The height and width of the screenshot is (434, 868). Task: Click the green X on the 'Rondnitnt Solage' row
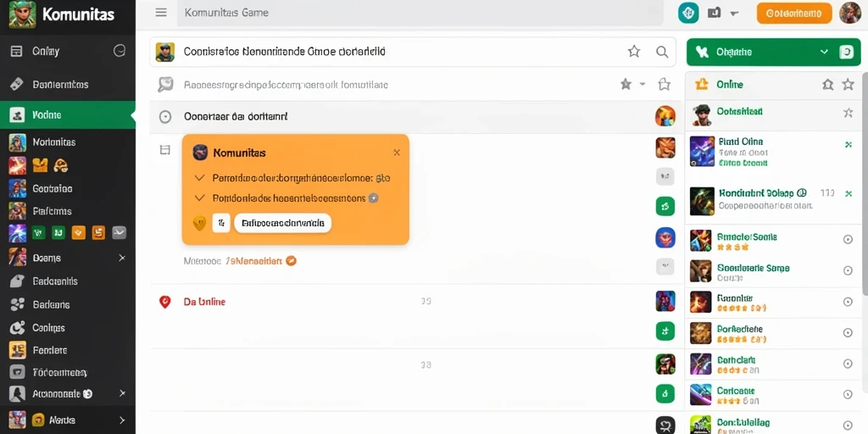[848, 194]
